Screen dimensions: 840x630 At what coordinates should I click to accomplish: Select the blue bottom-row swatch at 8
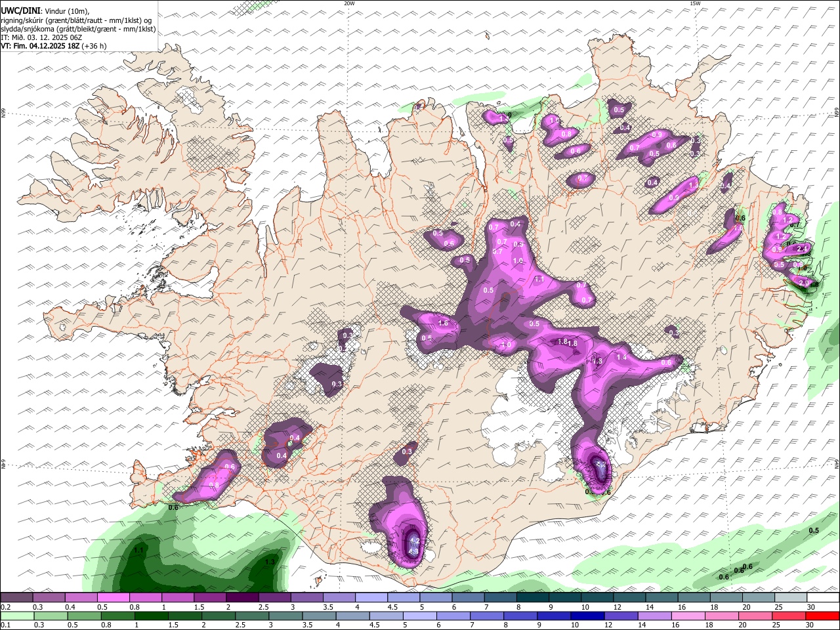520,616
